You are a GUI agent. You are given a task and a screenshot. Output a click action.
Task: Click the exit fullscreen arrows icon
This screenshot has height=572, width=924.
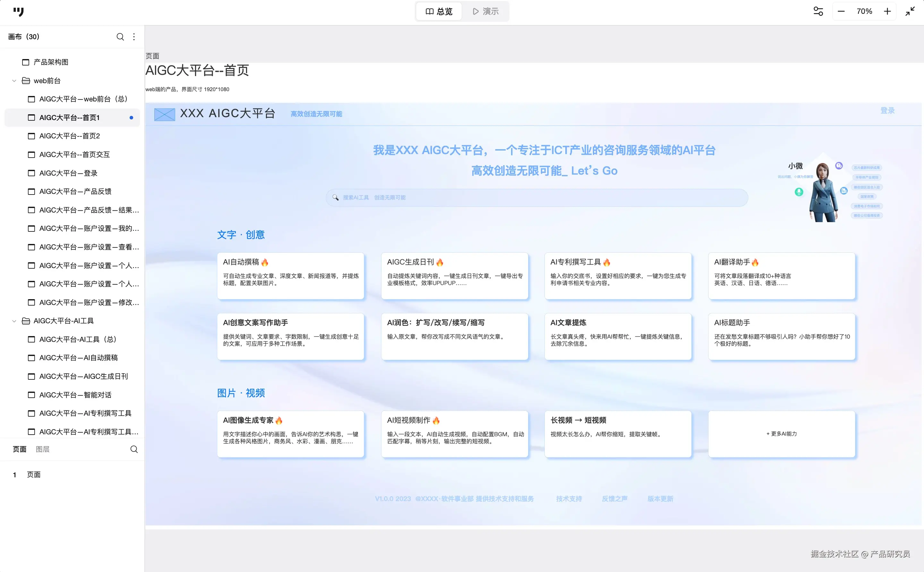click(x=910, y=11)
